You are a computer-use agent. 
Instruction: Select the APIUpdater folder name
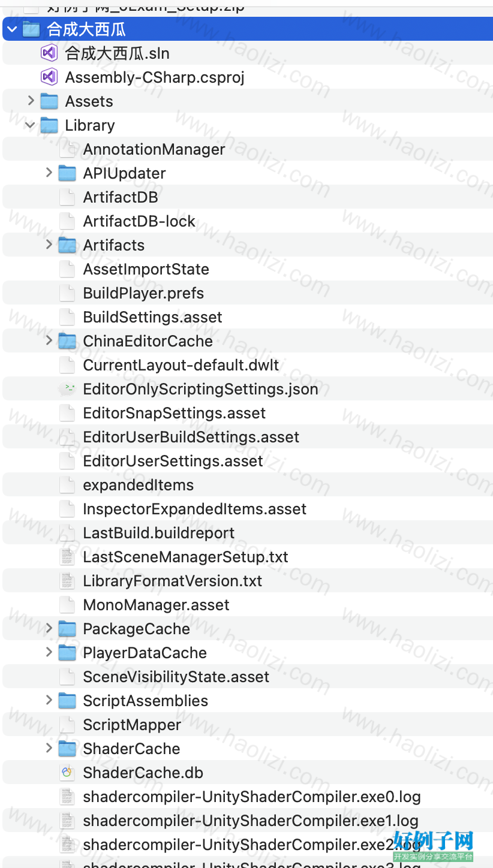tap(124, 173)
